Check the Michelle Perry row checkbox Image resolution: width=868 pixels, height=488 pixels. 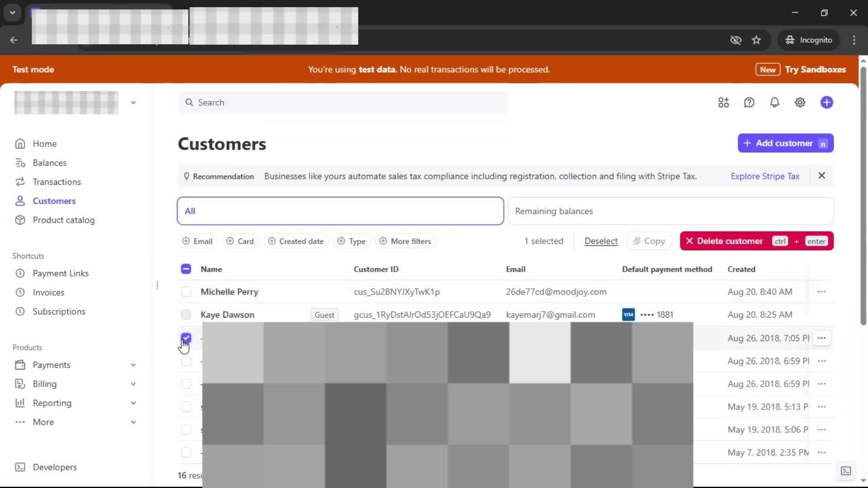point(186,292)
